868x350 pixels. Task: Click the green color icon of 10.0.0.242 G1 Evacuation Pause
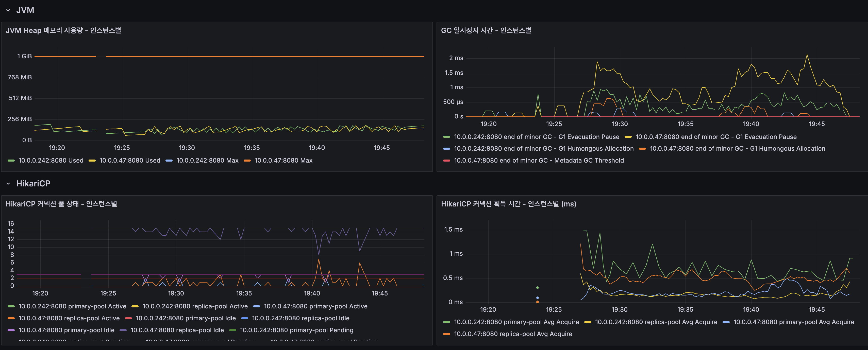(446, 137)
